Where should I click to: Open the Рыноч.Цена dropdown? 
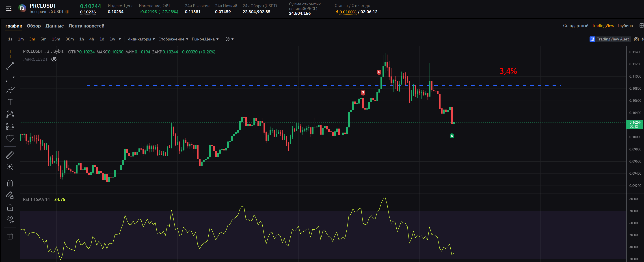point(205,39)
